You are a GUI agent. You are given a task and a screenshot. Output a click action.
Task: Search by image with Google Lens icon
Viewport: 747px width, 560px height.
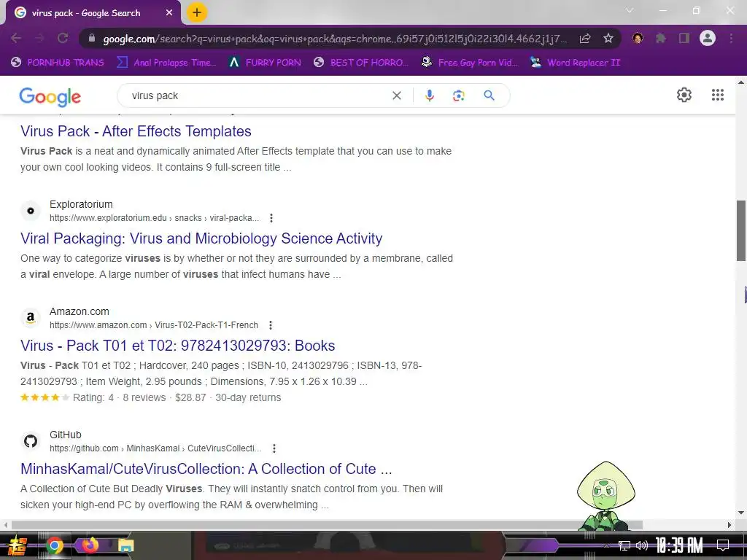pyautogui.click(x=458, y=96)
